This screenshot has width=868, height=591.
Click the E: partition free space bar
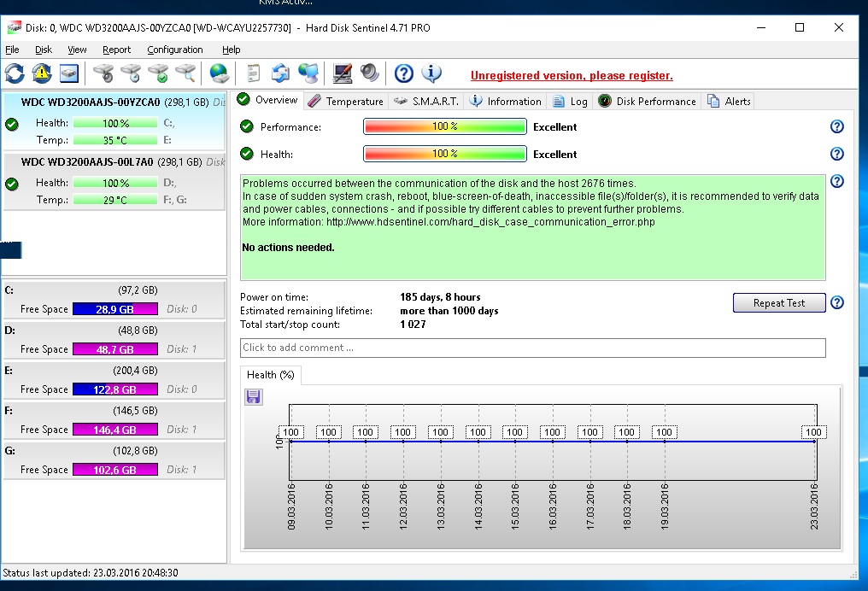click(x=114, y=389)
